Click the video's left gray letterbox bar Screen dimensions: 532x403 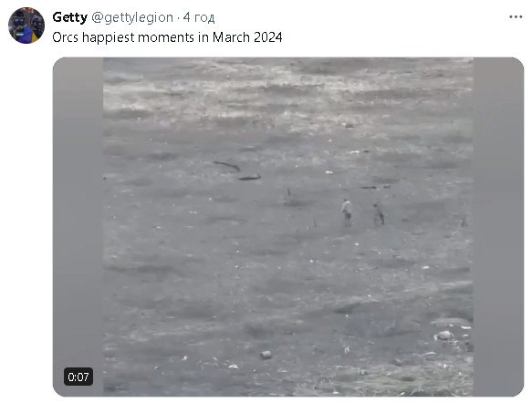coord(78,227)
